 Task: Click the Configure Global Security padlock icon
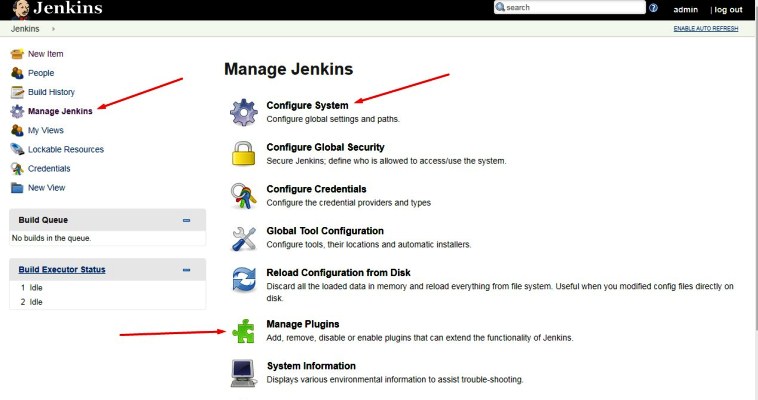click(x=244, y=153)
